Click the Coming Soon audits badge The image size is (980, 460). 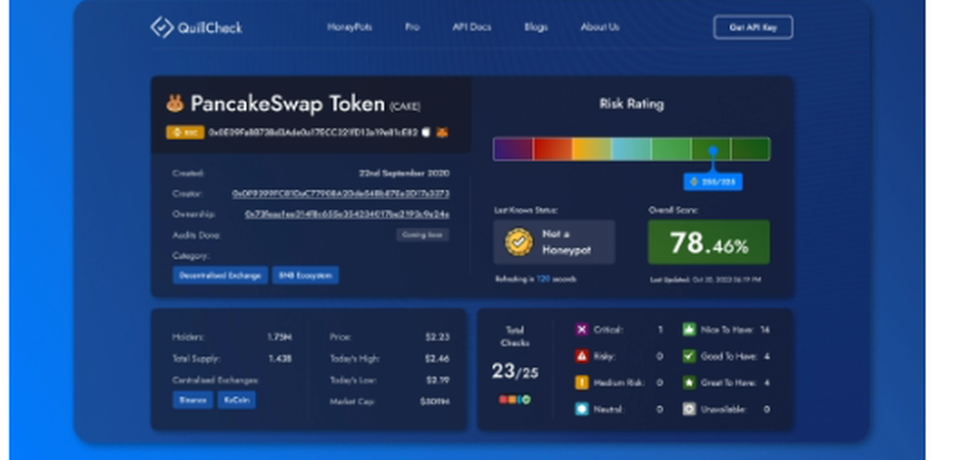[422, 235]
